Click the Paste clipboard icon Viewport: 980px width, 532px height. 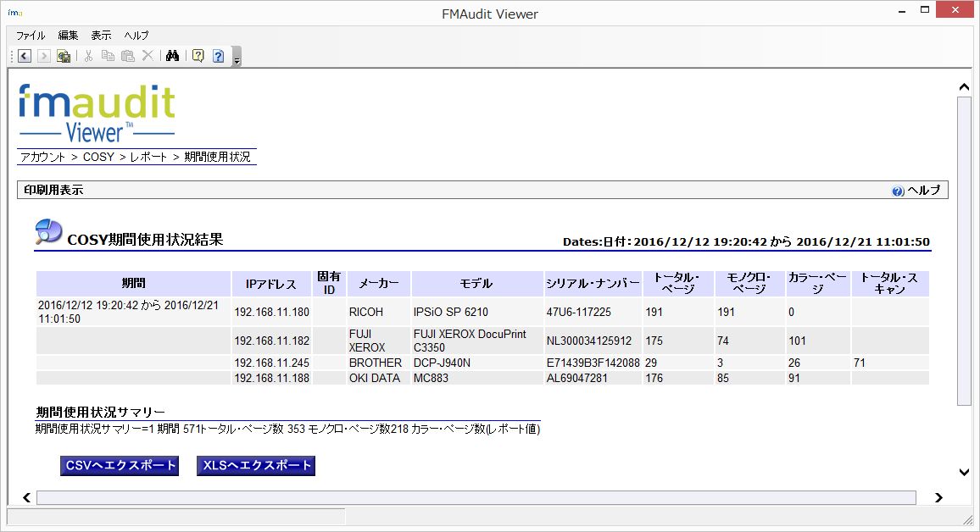128,56
